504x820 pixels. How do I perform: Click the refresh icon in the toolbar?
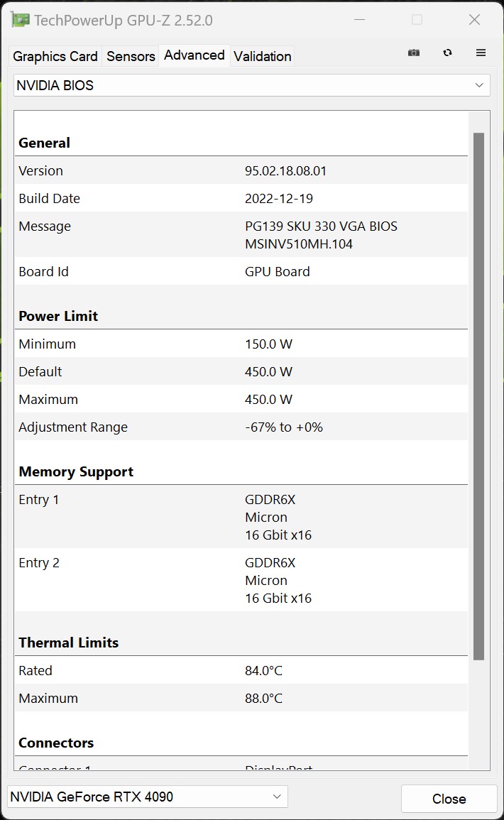pos(447,53)
